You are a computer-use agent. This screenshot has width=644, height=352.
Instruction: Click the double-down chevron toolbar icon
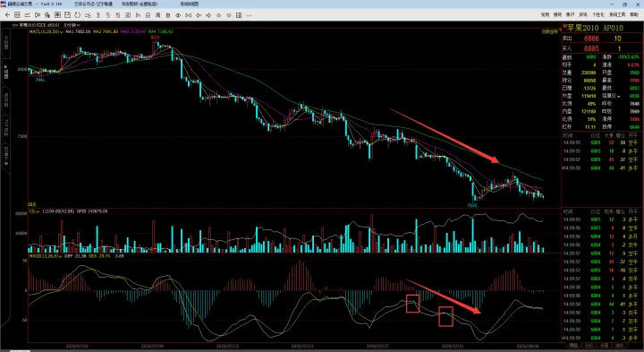(x=229, y=15)
